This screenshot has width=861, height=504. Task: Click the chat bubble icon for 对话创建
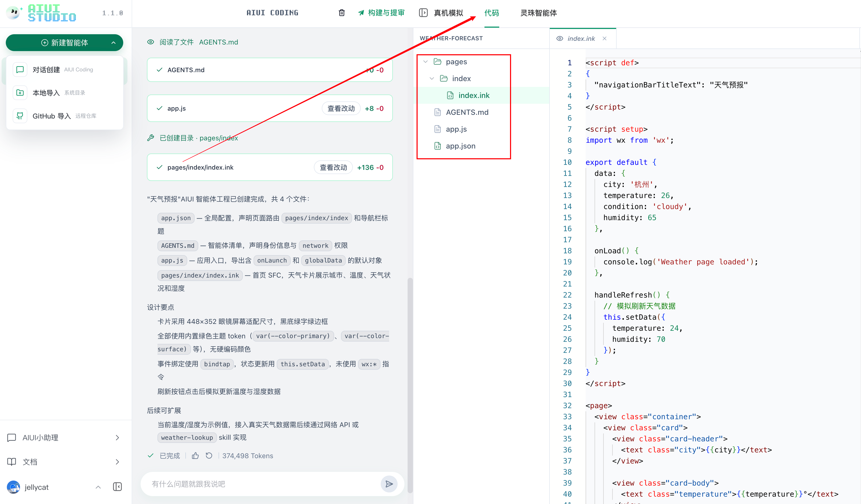[20, 70]
